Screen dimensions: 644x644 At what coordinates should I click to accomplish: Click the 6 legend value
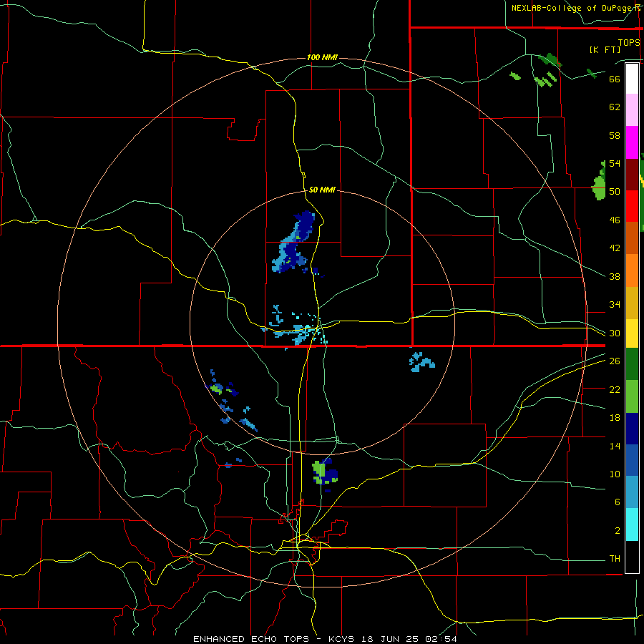pos(618,502)
